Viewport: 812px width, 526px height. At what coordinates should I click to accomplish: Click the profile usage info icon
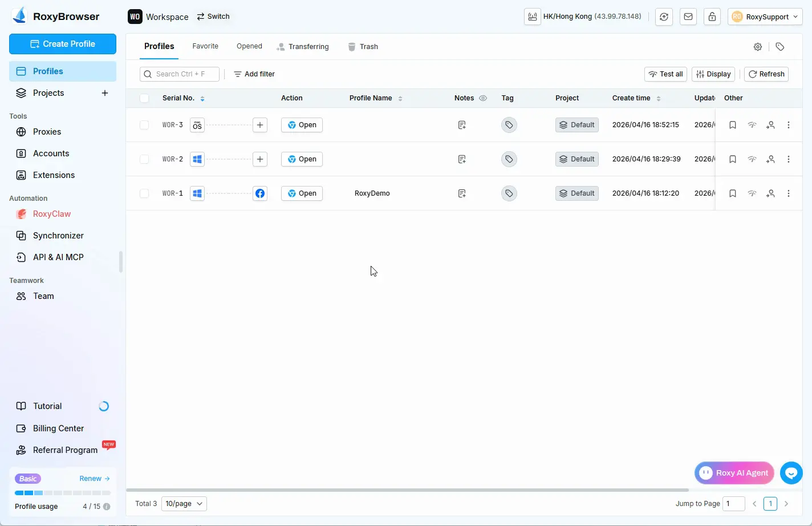click(x=107, y=507)
